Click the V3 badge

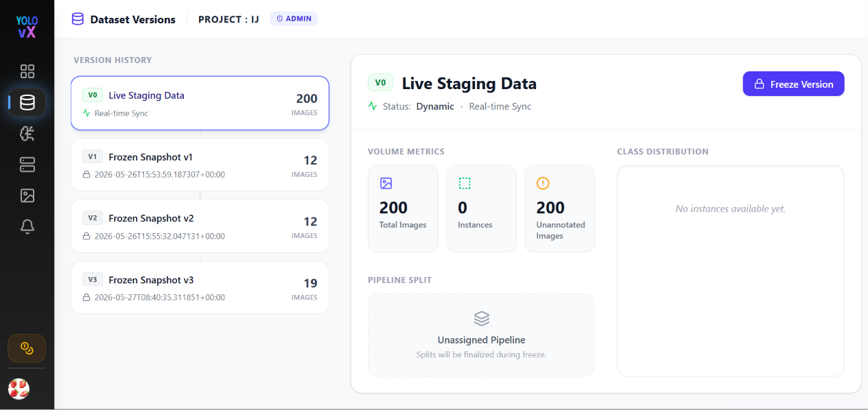click(93, 280)
